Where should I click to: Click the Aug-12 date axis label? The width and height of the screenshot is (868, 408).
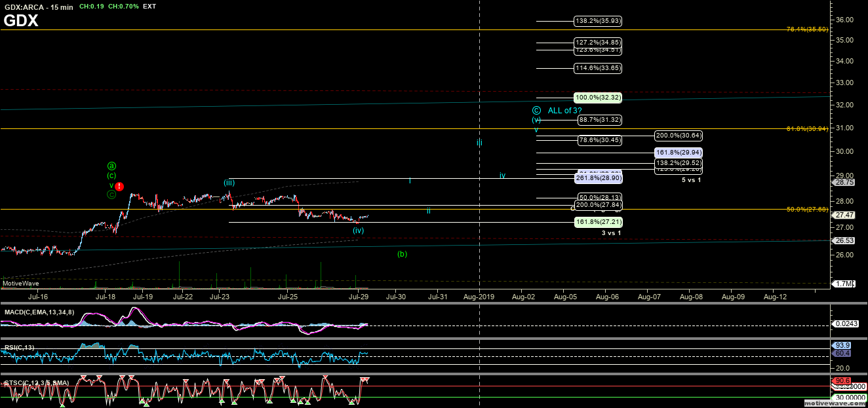coord(775,297)
